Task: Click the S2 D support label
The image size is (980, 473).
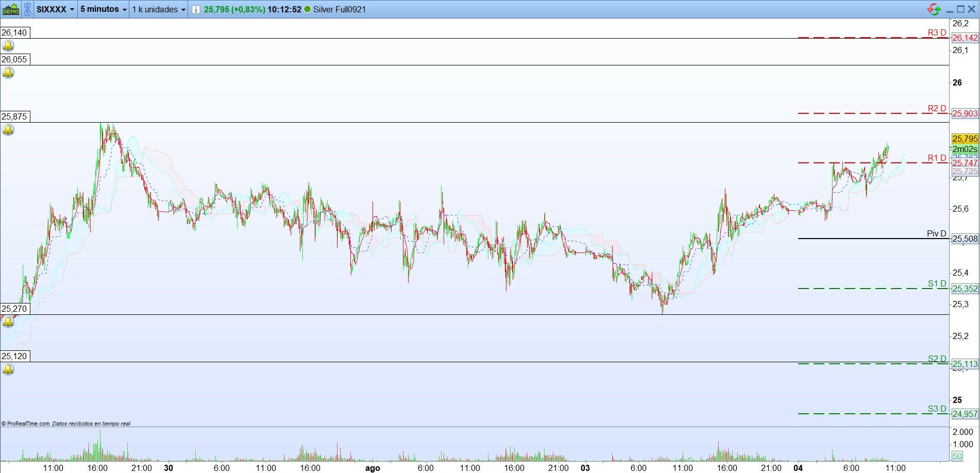Action: (x=937, y=359)
